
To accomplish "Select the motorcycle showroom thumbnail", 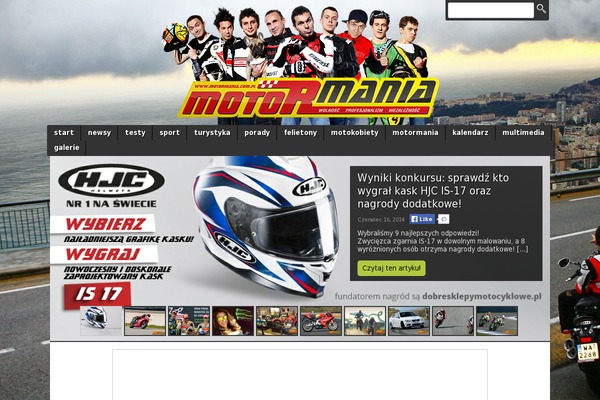I will [277, 321].
